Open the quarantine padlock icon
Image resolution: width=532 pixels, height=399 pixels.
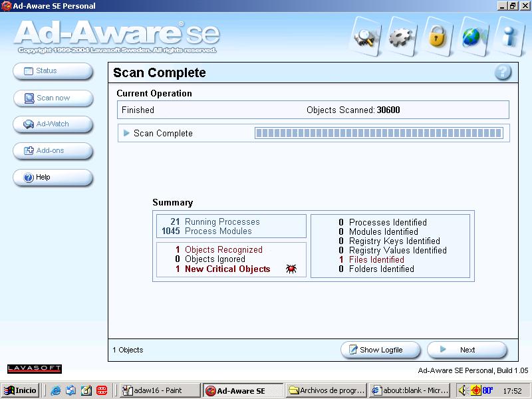tap(438, 37)
